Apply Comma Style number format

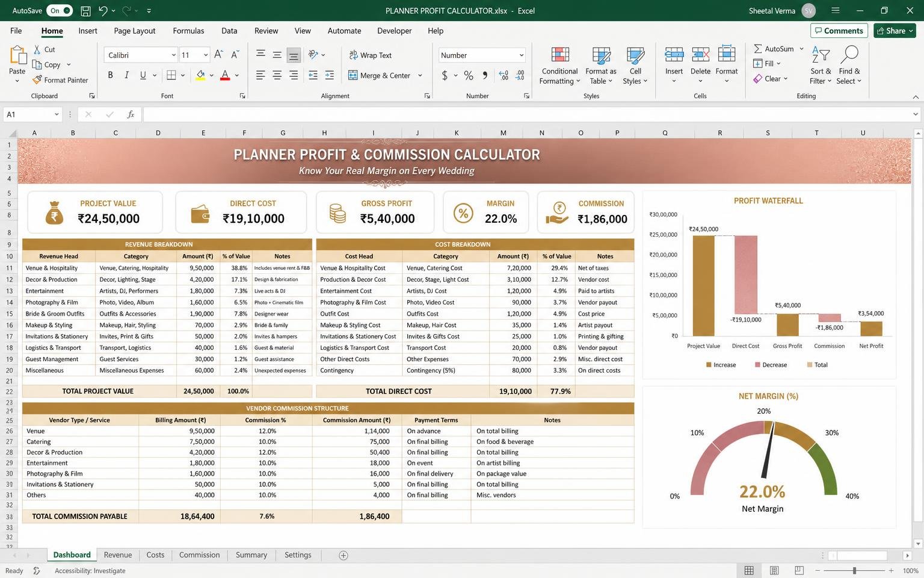coord(485,75)
